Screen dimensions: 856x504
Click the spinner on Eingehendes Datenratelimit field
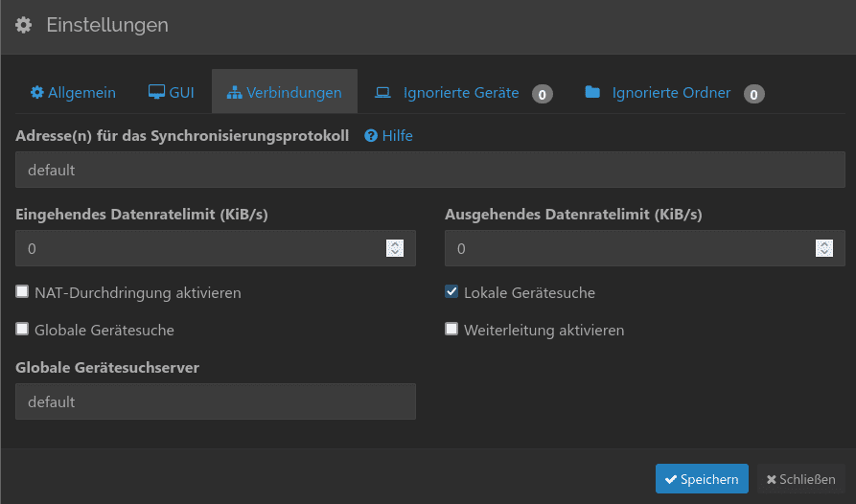(395, 248)
